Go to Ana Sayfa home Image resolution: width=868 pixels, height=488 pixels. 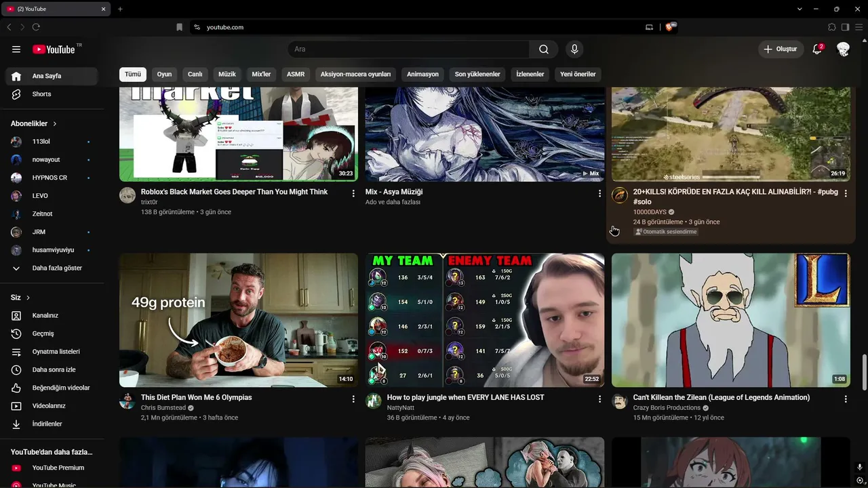click(x=52, y=76)
